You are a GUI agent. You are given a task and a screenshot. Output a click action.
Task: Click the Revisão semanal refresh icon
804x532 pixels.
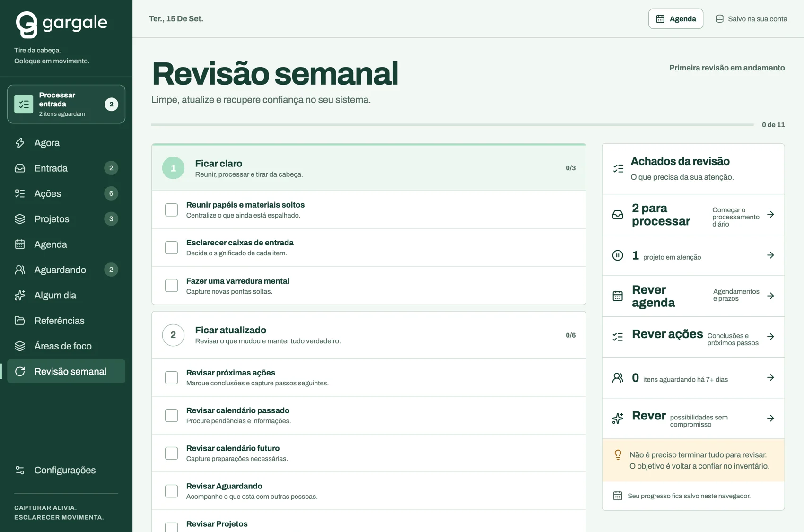point(20,371)
